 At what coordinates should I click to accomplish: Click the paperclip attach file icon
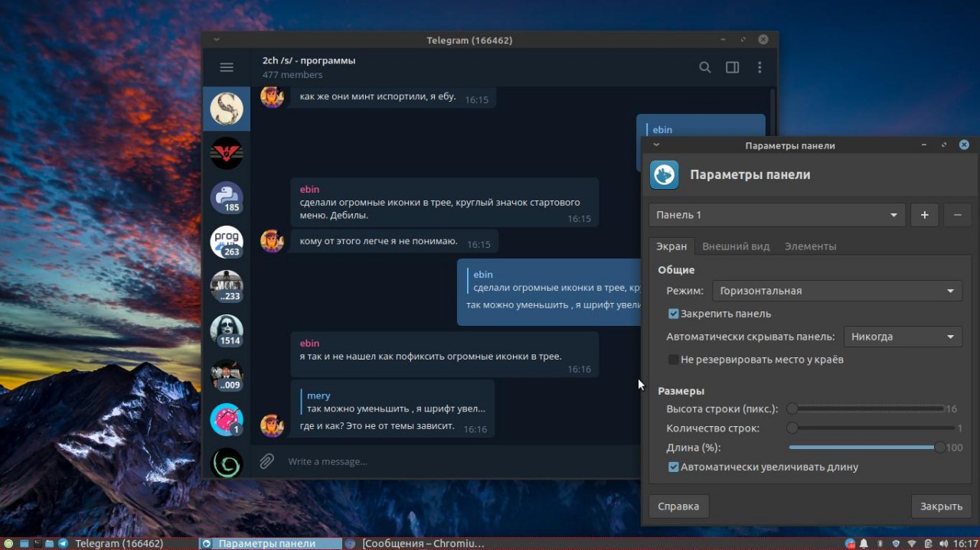(x=266, y=461)
